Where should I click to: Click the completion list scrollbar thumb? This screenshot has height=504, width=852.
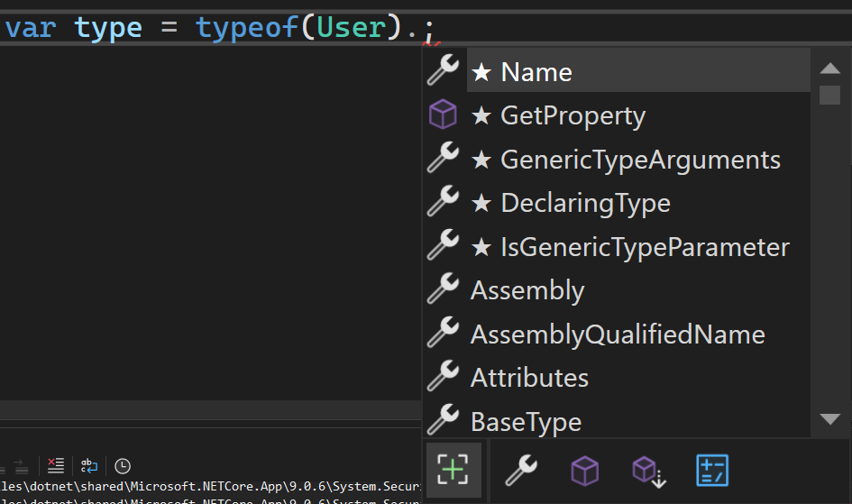point(829,95)
